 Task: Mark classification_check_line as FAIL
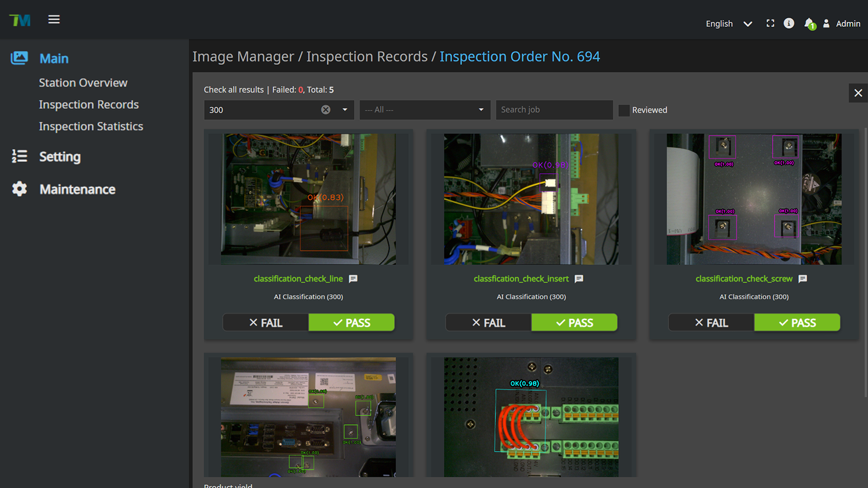click(x=266, y=322)
